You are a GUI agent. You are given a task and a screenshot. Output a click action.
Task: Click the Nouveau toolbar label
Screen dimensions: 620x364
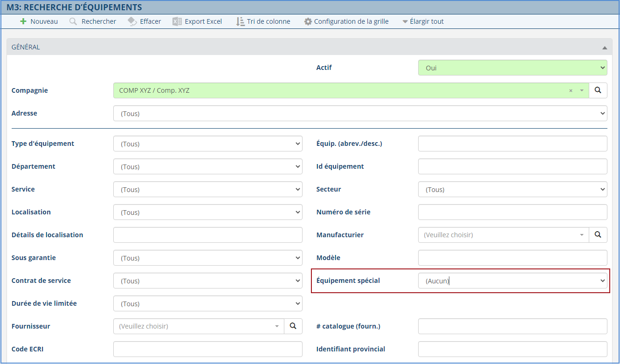pyautogui.click(x=44, y=21)
